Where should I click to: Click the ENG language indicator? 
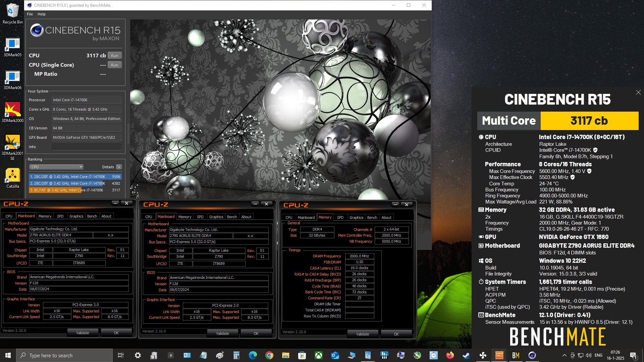tap(598, 355)
